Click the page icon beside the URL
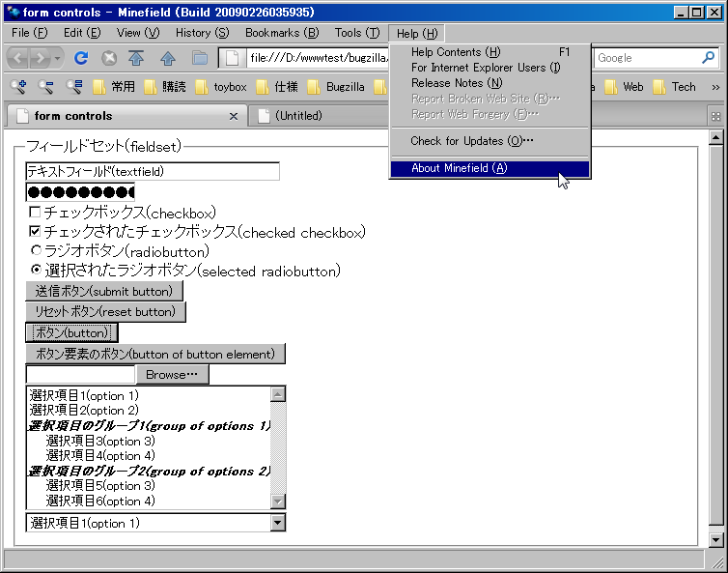The image size is (728, 573). [232, 58]
